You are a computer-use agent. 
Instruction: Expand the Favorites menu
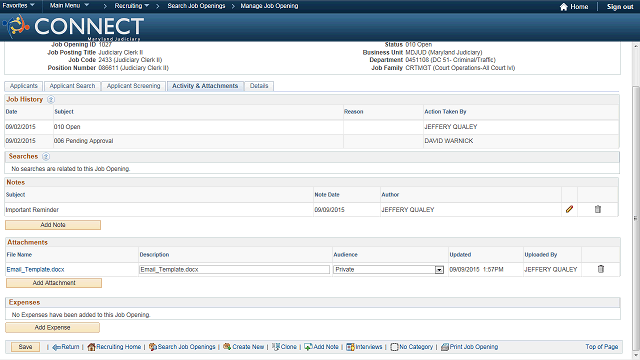point(18,6)
